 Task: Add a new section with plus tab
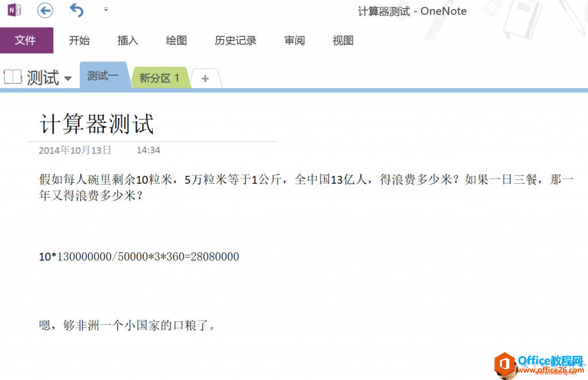pos(205,79)
